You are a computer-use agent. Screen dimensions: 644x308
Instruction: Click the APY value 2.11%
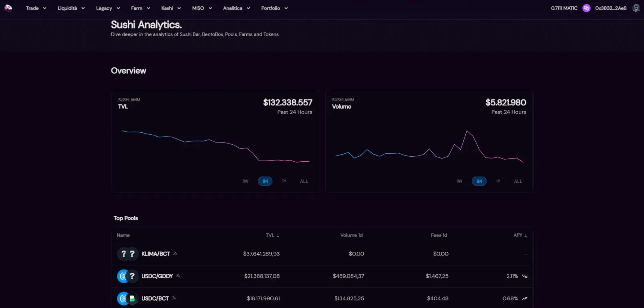(x=512, y=276)
